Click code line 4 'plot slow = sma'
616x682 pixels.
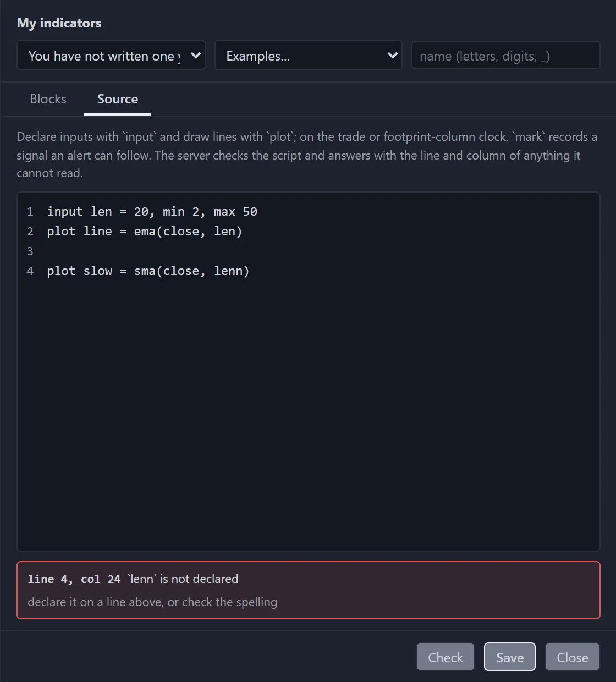pos(148,271)
